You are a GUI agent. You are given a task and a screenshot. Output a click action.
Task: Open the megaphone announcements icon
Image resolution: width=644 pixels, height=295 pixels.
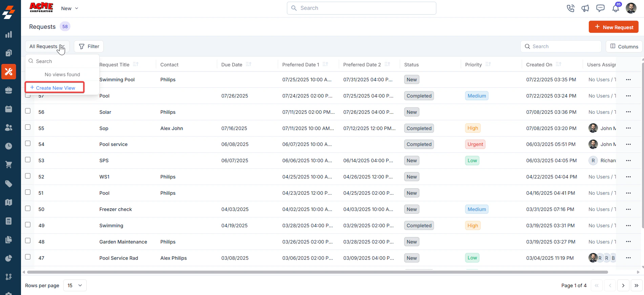coord(585,8)
